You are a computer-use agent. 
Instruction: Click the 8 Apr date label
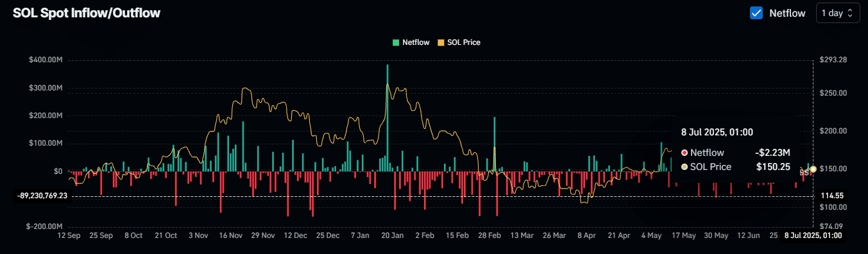[x=587, y=236]
